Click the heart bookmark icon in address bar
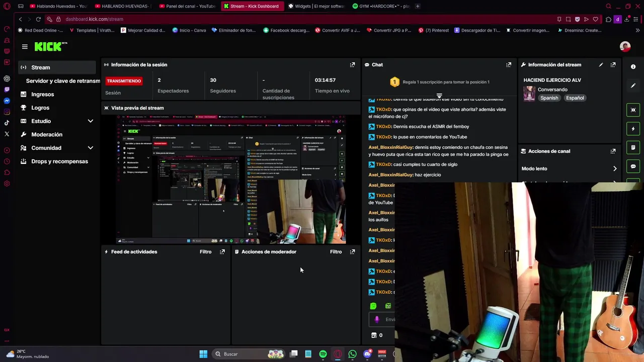 [595, 19]
